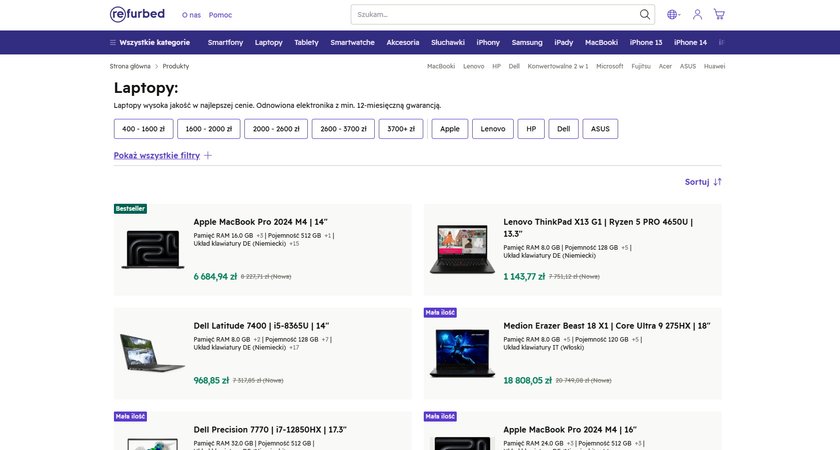This screenshot has width=840, height=450.
Task: Go to Akcesoria category
Action: coord(403,42)
